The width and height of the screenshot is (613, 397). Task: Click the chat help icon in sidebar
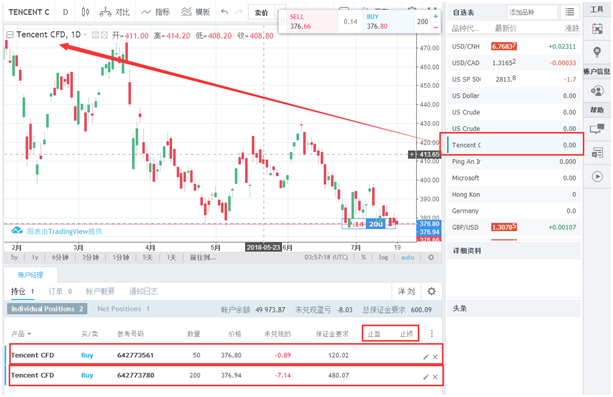(x=597, y=129)
